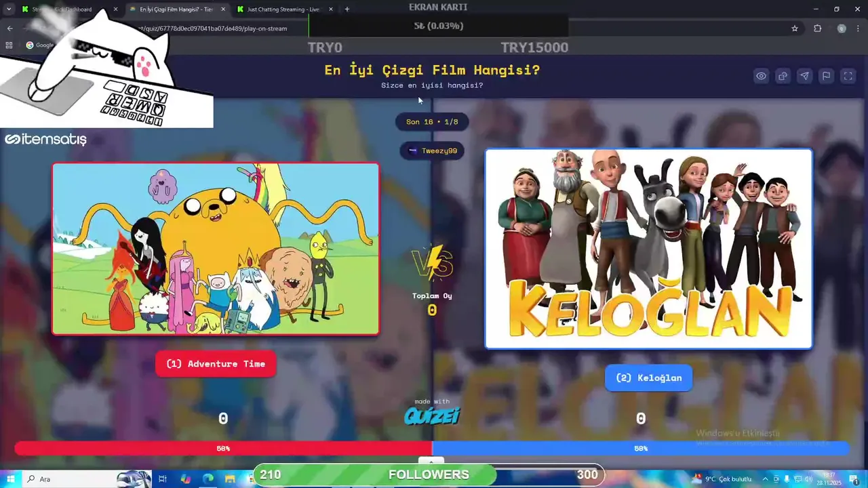The image size is (868, 488).
Task: Open the Windows Start menu
Action: pos(11,479)
